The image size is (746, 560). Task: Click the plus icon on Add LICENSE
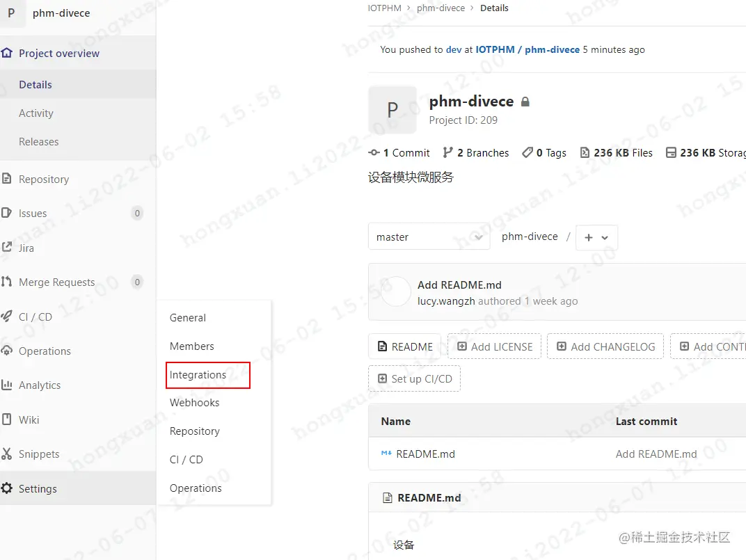(461, 346)
